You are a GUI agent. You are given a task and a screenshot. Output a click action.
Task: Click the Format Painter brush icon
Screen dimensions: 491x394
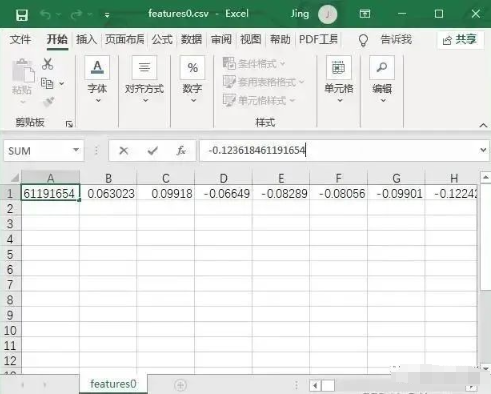(49, 102)
